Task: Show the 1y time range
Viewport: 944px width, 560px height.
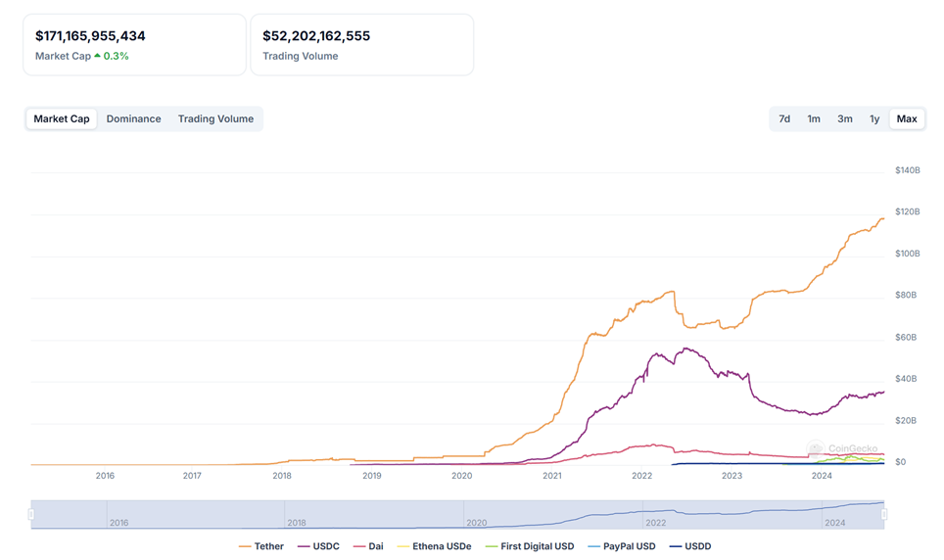Action: pos(874,119)
